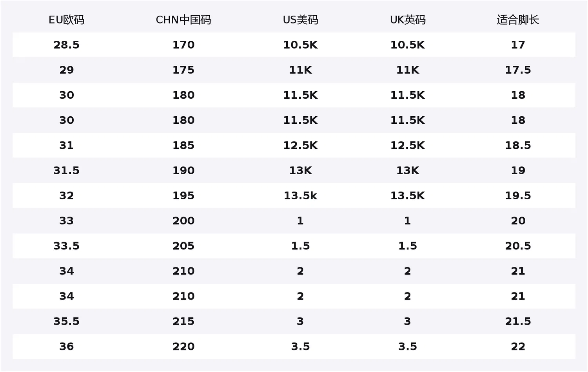Select EU size 35.5 cell
The width and height of the screenshot is (588, 372).
point(66,321)
